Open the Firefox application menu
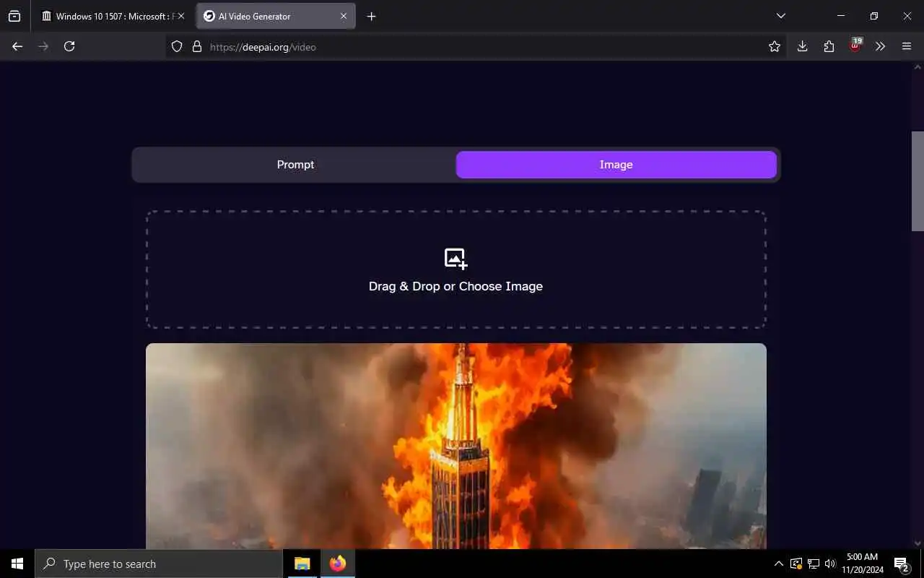This screenshot has height=578, width=924. (x=907, y=46)
